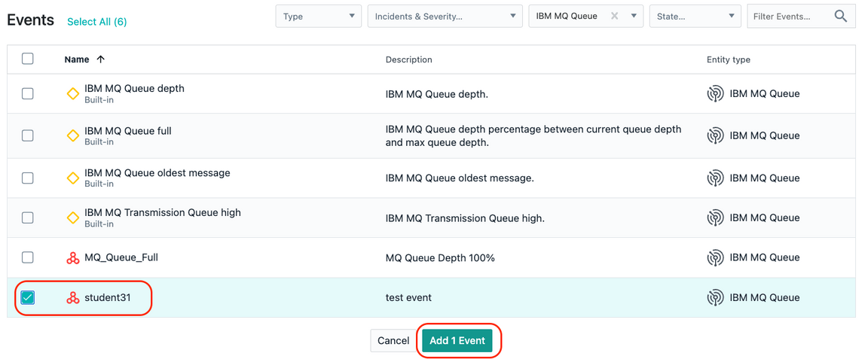The width and height of the screenshot is (868, 359).
Task: Click the Cancel button
Action: 393,341
